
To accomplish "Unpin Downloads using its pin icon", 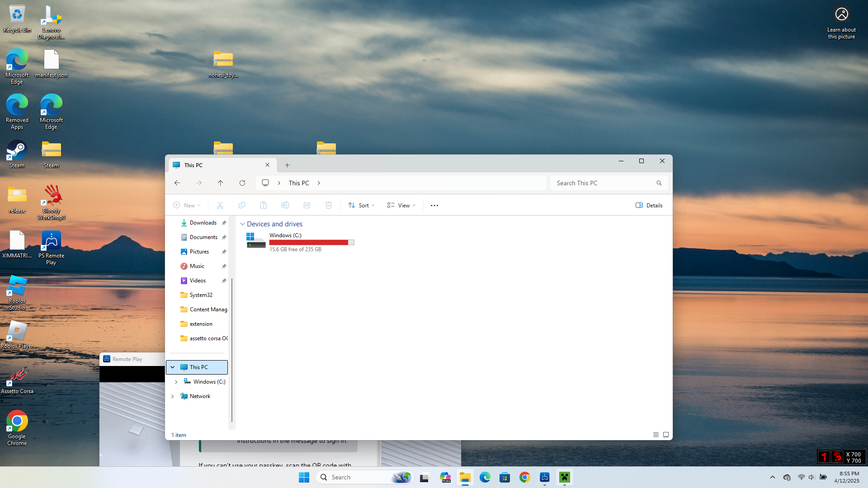I will point(224,223).
